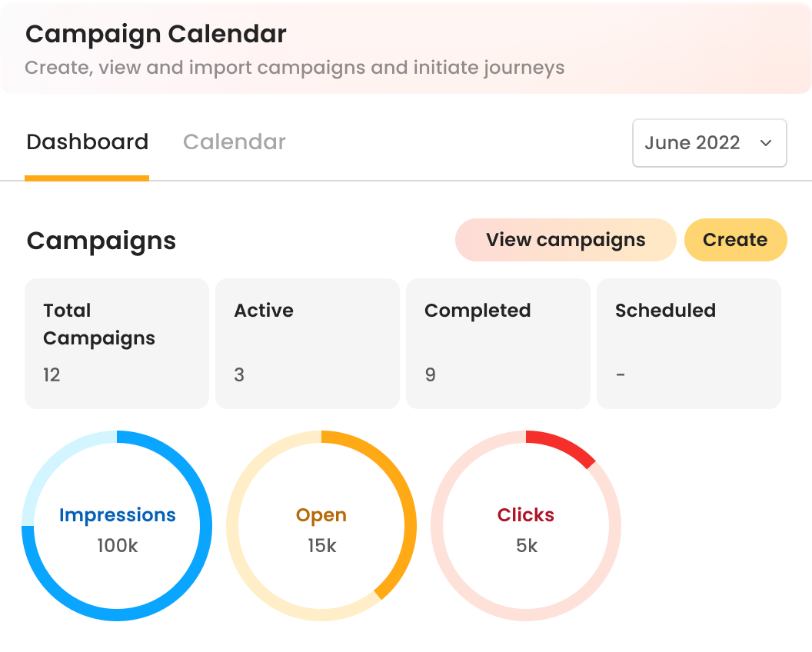812x652 pixels.
Task: Open the June 2022 month dropdown
Action: pyautogui.click(x=708, y=143)
